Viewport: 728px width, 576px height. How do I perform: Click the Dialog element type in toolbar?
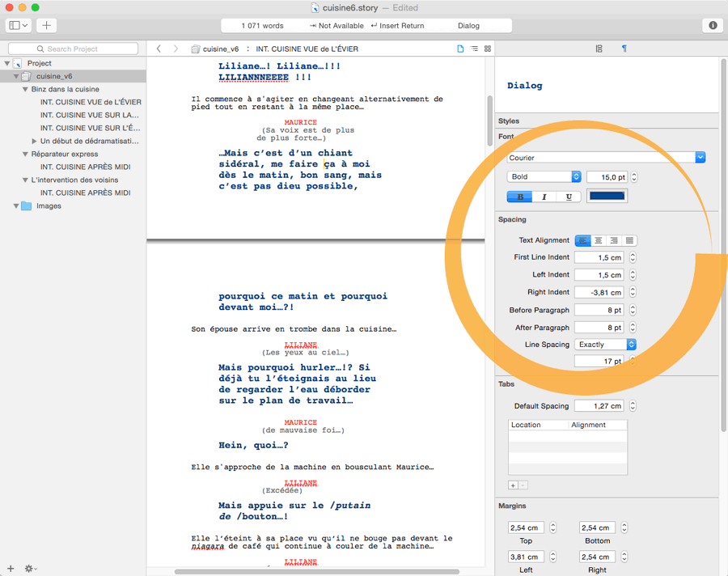(x=468, y=26)
